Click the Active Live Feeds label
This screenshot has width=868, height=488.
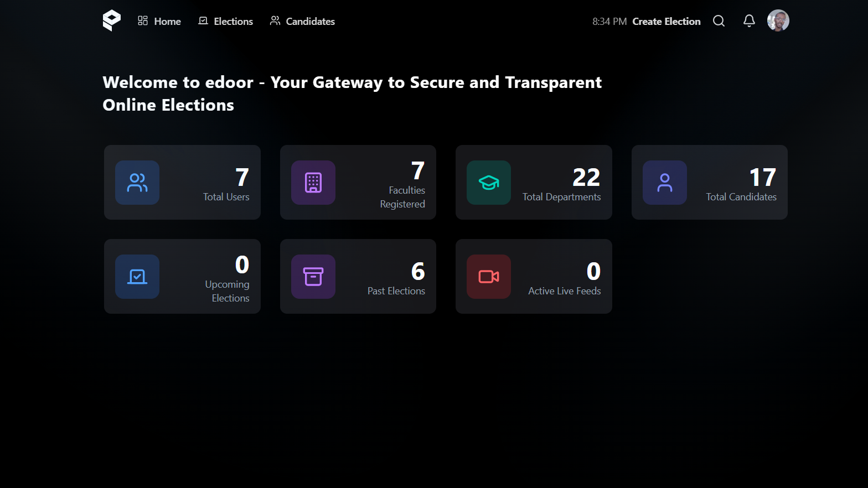564,291
